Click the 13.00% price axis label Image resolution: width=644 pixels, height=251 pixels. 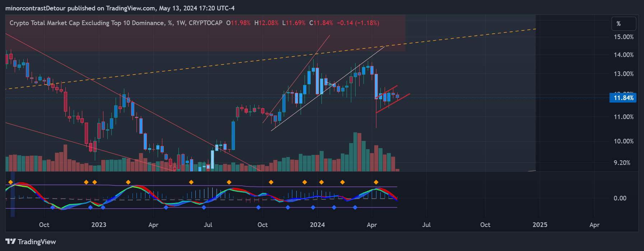[x=624, y=74]
